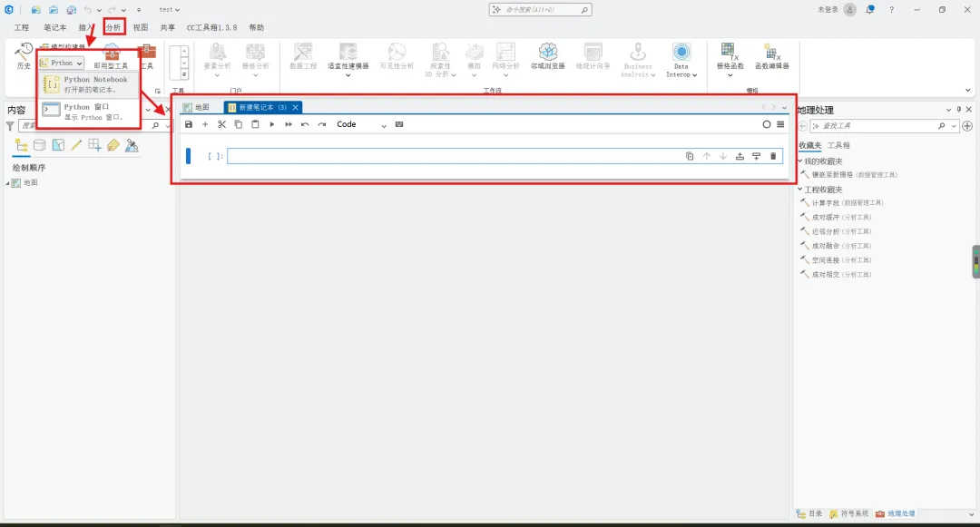Open the 镶嵌至新栅格 tool

pyautogui.click(x=848, y=175)
